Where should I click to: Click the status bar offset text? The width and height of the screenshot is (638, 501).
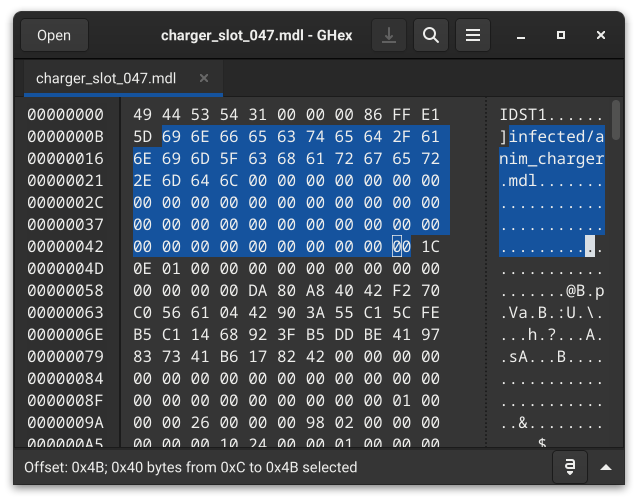point(190,467)
